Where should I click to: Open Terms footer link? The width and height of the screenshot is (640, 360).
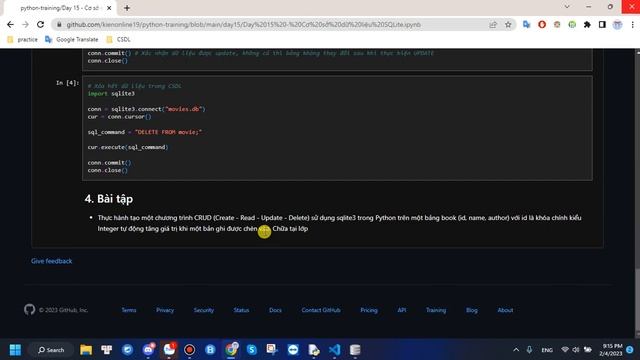(x=129, y=310)
